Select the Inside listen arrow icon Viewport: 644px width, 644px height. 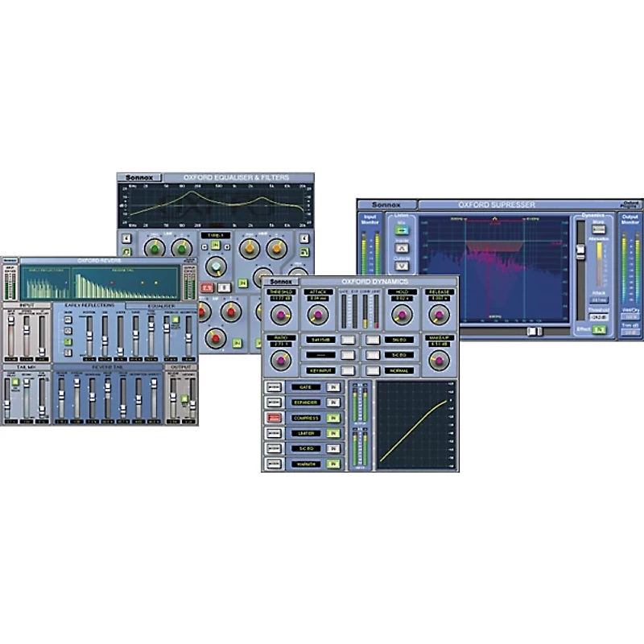(x=401, y=249)
